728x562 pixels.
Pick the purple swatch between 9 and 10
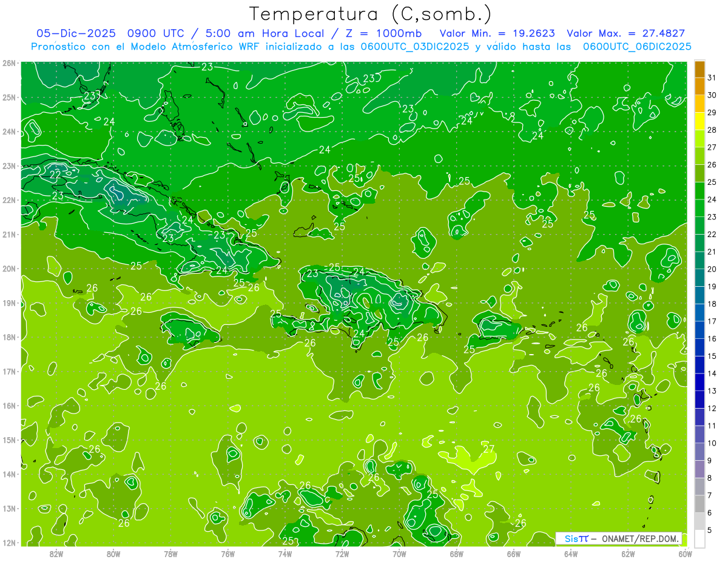click(699, 452)
